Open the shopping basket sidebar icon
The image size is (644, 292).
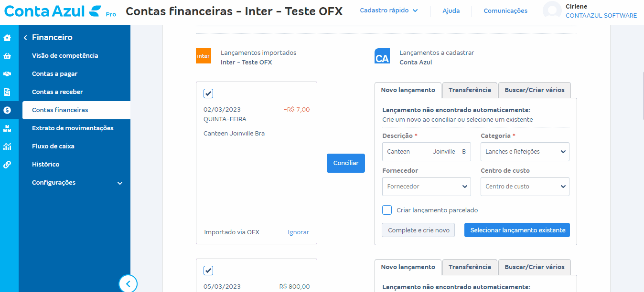7,56
